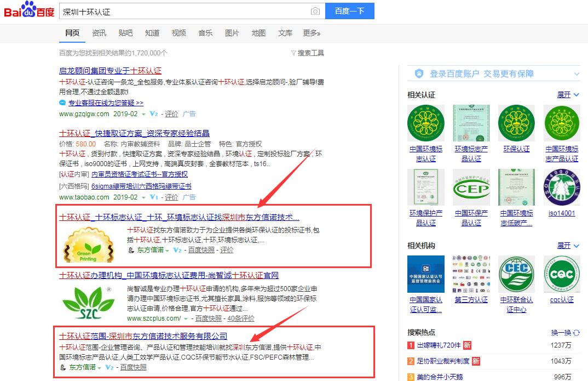Open the 更多» tab menu
The image size is (588, 381).
[x=312, y=33]
